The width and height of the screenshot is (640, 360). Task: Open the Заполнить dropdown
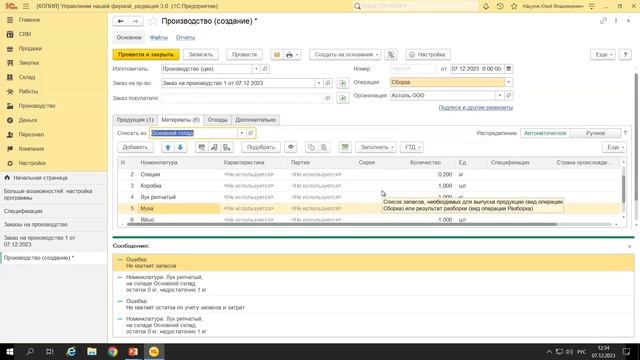pos(376,147)
